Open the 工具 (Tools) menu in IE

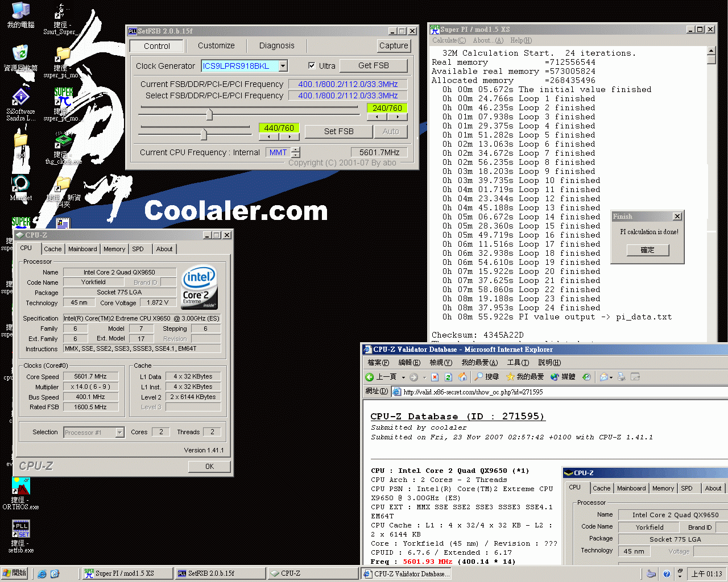518,363
